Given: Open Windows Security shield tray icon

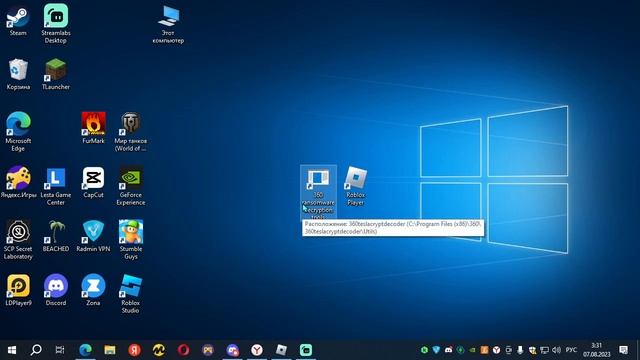Looking at the screenshot, I should [x=532, y=350].
